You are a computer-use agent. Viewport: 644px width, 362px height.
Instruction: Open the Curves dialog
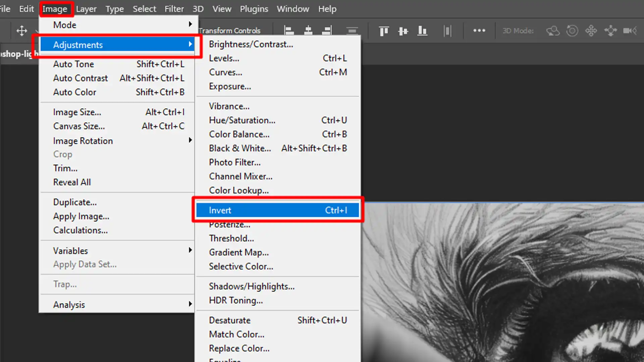[x=225, y=72]
